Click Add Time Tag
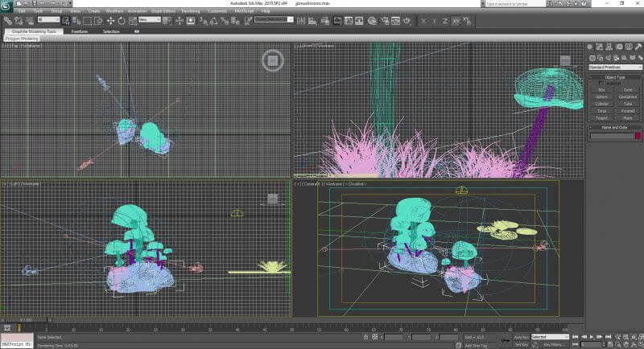644x349 pixels. pos(476,346)
